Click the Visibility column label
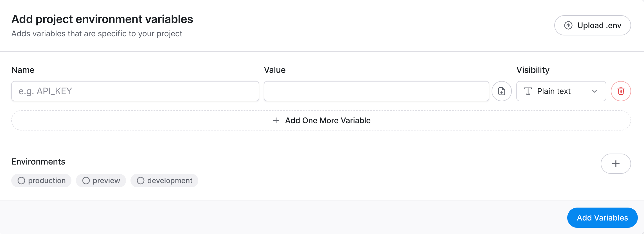This screenshot has width=644, height=234. pyautogui.click(x=533, y=70)
